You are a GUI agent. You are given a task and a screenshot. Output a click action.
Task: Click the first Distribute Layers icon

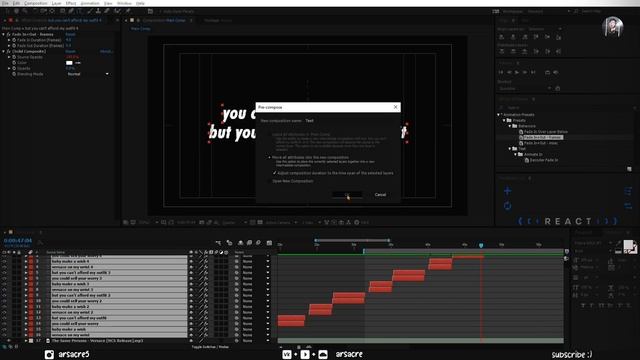pos(502,51)
